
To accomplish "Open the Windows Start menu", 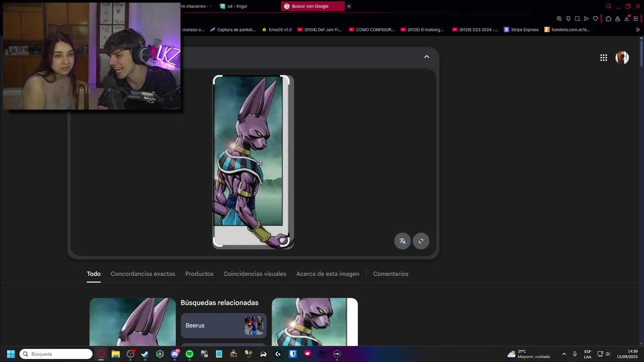I will 11,354.
